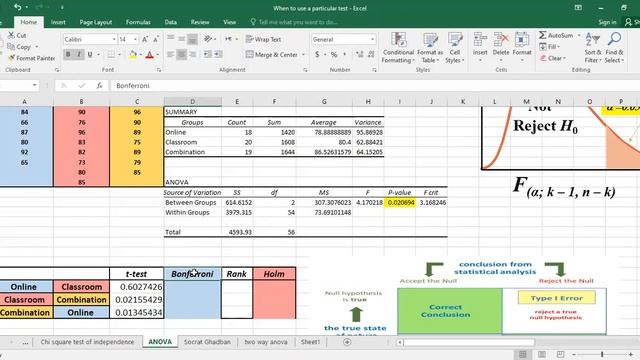Screen dimensions: 640x360
Task: Increase font size with large A icon
Action: coord(145,39)
